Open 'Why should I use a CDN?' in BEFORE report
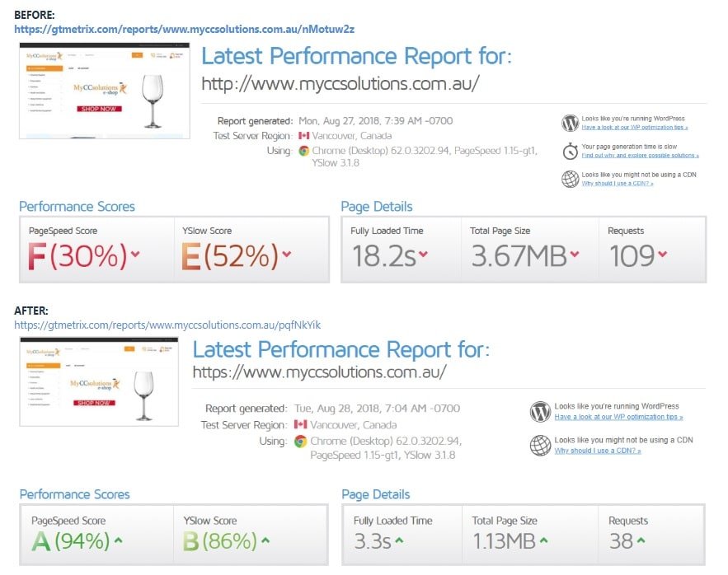The image size is (728, 575). (618, 184)
